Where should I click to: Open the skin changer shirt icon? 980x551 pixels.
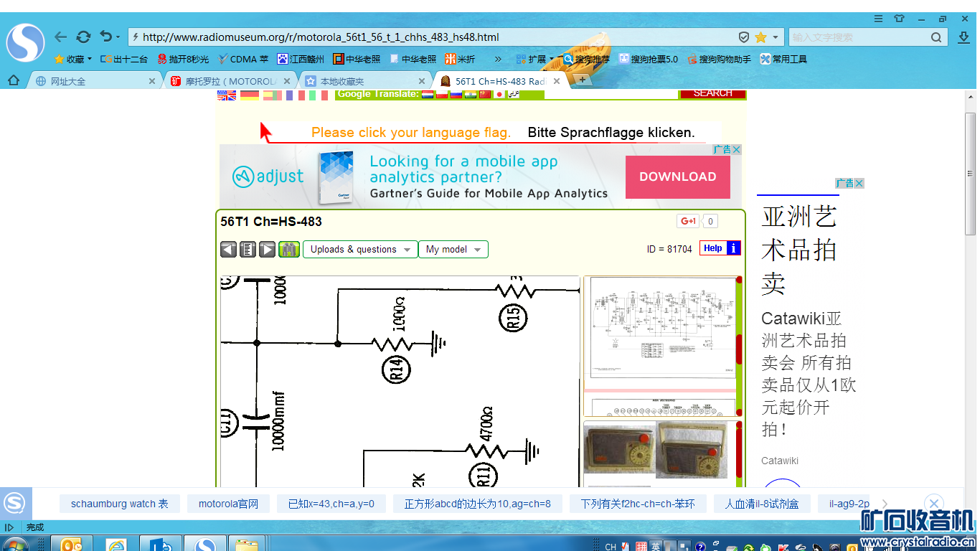pos(899,18)
